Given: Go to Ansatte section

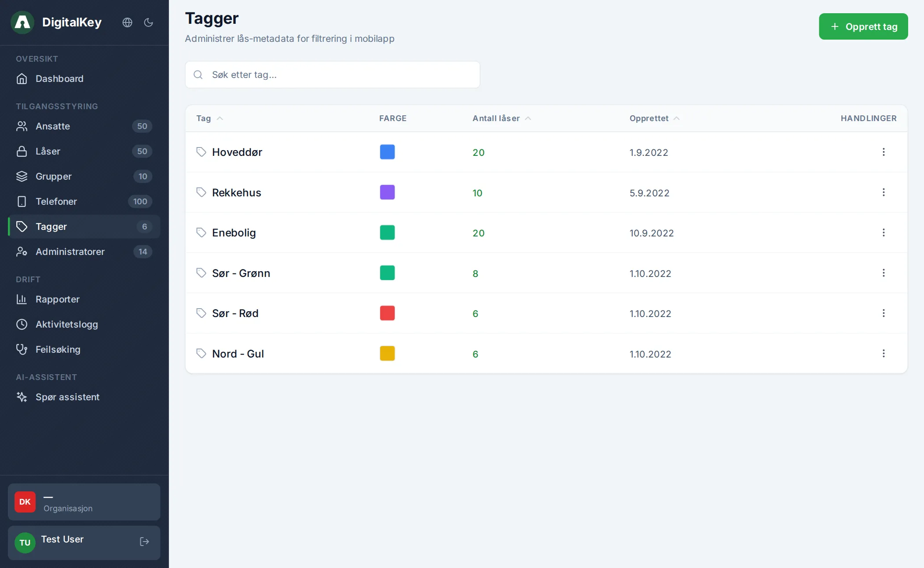Looking at the screenshot, I should tap(84, 126).
